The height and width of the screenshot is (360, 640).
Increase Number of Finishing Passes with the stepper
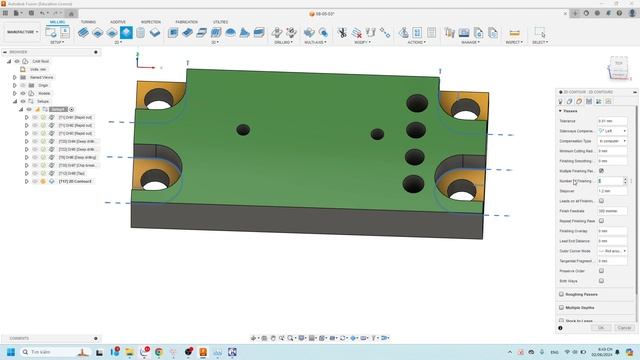click(625, 179)
